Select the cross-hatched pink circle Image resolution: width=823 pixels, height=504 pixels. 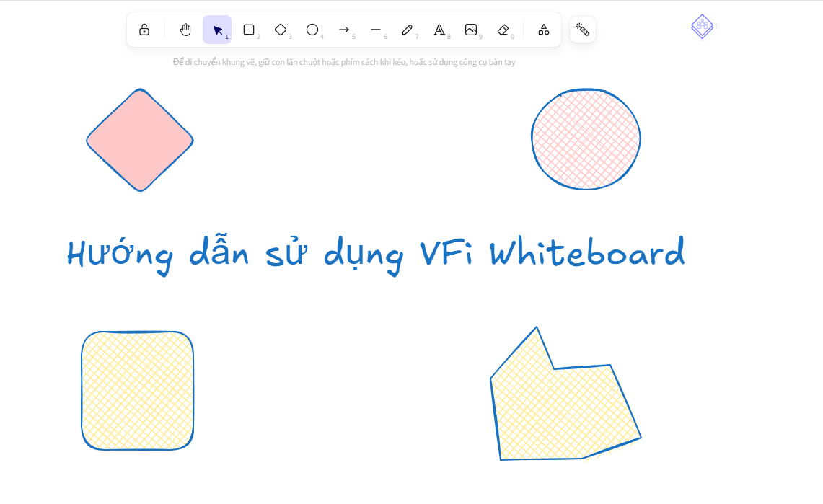coord(586,138)
